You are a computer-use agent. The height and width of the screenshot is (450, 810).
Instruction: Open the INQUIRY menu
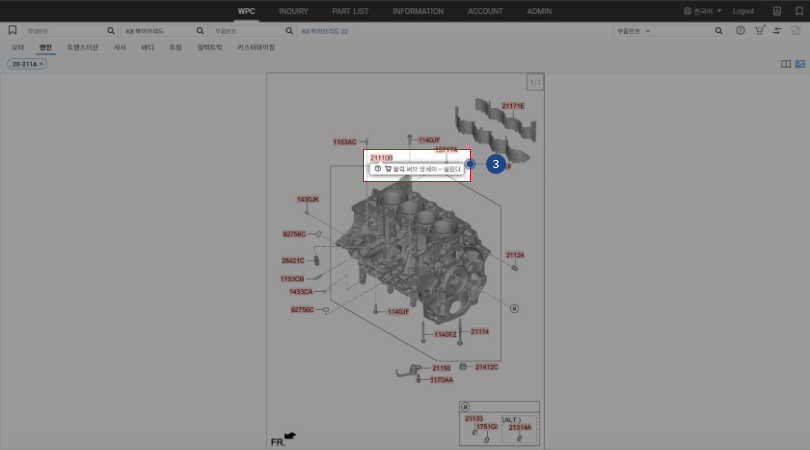tap(293, 11)
